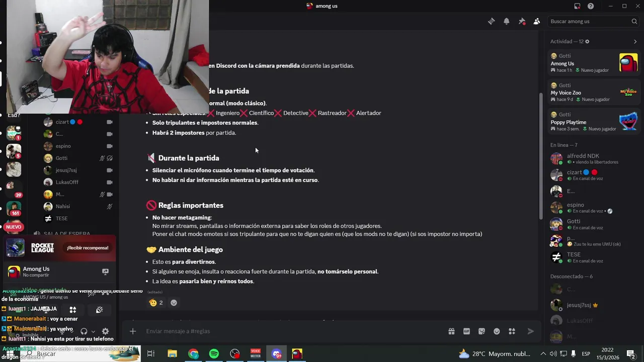
Task: Click the NUEVO unread mentions pill
Action: tap(14, 227)
